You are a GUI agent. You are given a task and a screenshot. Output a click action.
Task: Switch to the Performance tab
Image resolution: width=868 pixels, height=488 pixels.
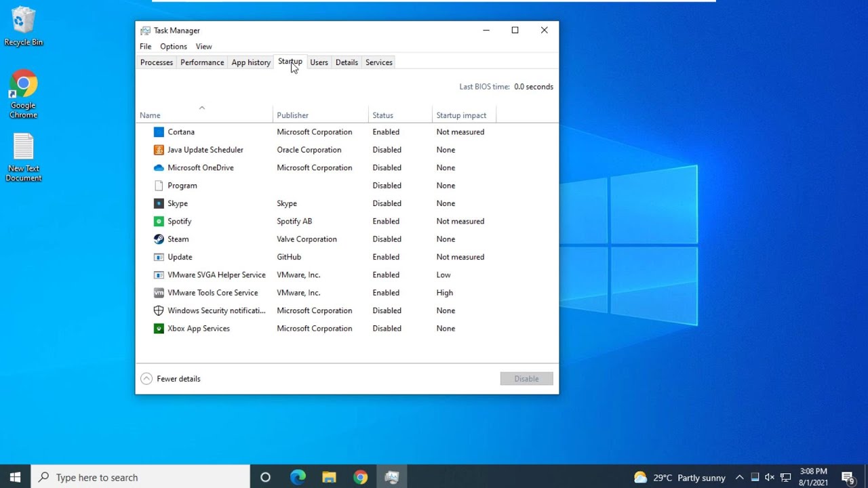[202, 62]
